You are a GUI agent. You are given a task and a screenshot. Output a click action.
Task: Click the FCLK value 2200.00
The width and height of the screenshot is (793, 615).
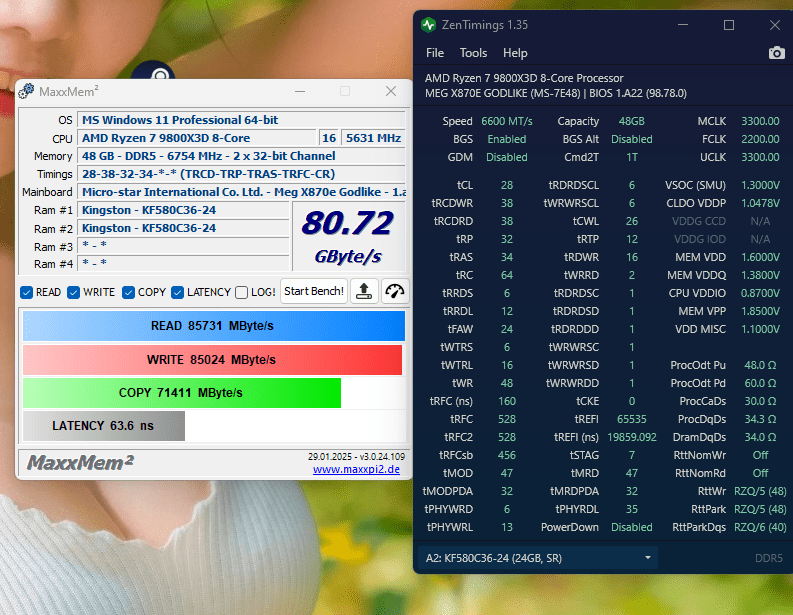point(760,139)
